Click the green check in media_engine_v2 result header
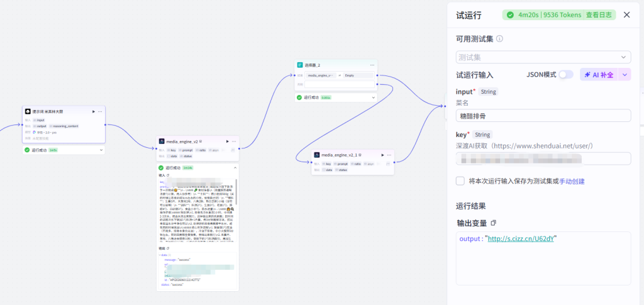The height and width of the screenshot is (305, 644). (161, 168)
